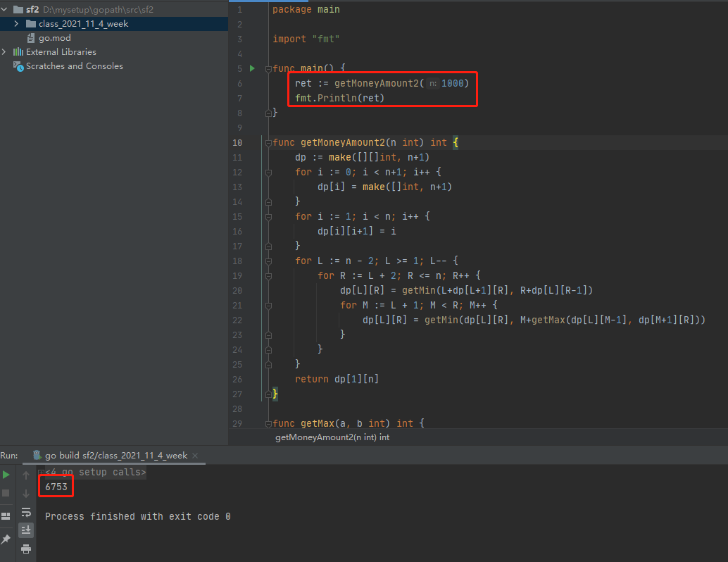Click the class_2021_11_4_week folder icon
This screenshot has height=562, width=728.
click(31, 24)
